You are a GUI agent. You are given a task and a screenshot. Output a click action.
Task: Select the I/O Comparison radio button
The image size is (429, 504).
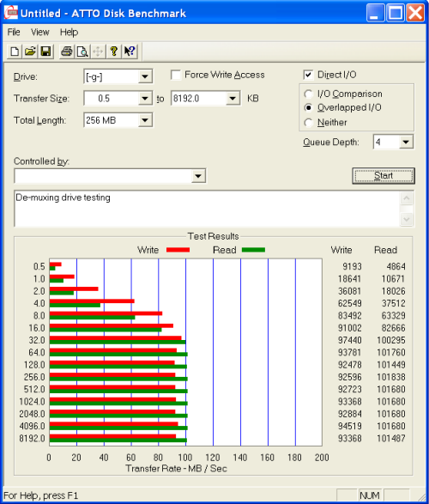309,94
